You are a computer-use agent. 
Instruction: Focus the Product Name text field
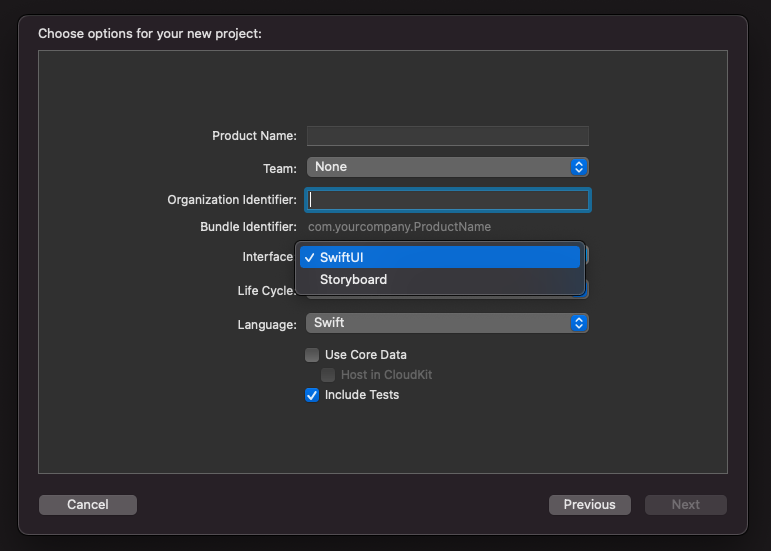point(447,136)
